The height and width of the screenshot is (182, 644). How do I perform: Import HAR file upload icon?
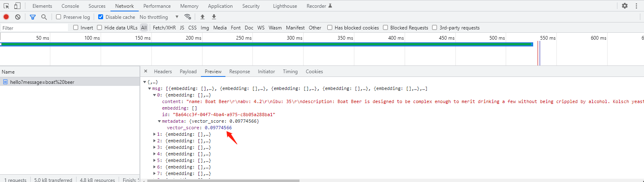203,17
